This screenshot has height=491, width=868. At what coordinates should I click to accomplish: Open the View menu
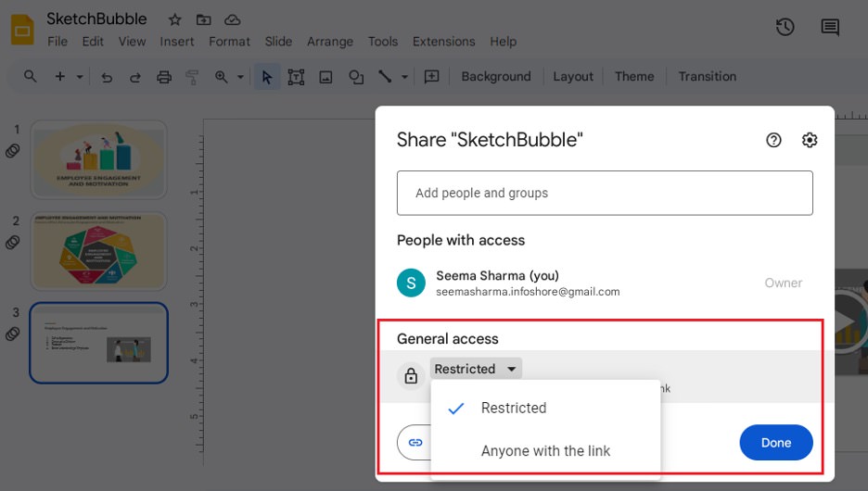(x=132, y=42)
